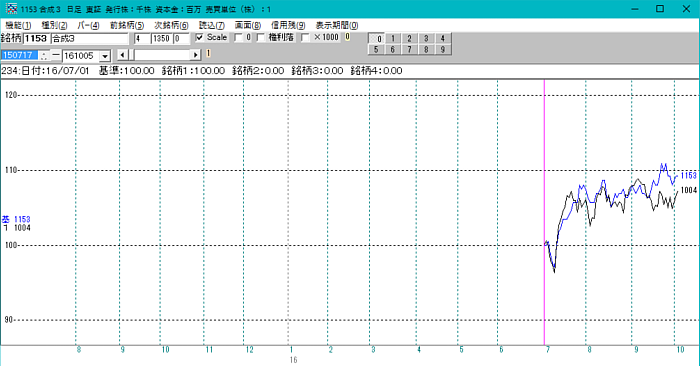Viewport: 700px width, 366px height.
Task: Click the stock name field 合成3
Action: pyautogui.click(x=90, y=38)
